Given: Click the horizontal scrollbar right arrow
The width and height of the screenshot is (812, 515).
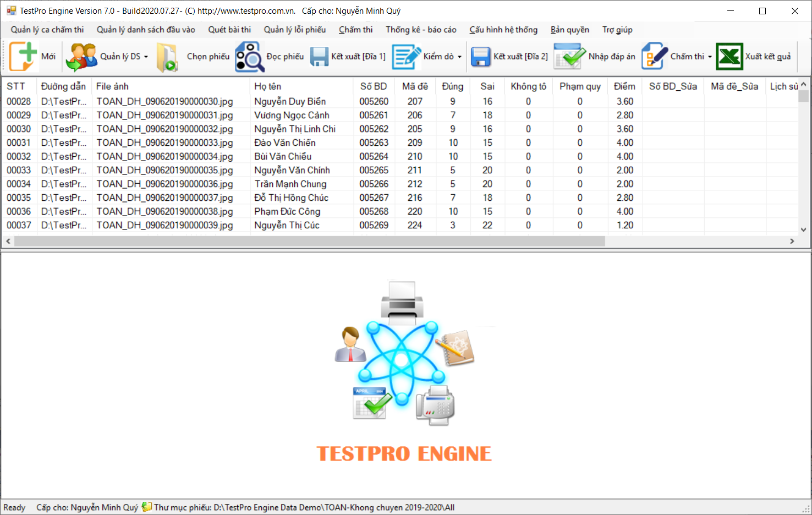Looking at the screenshot, I should coord(792,241).
